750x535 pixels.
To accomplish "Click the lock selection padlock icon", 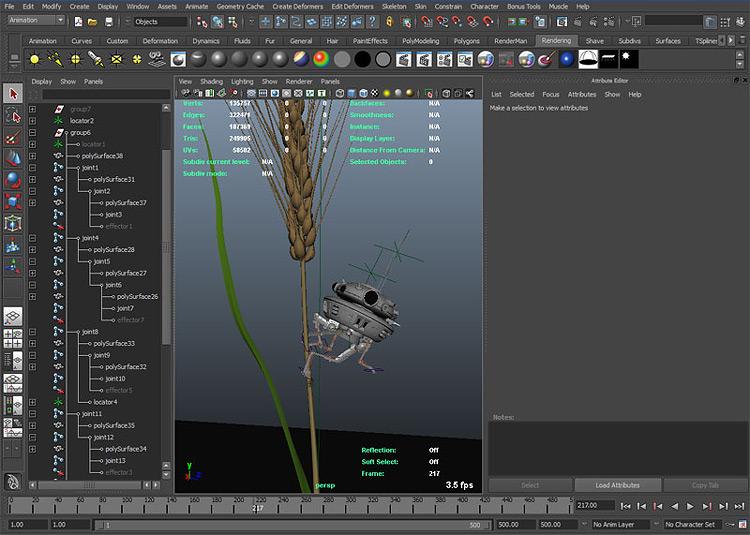I will (x=389, y=22).
